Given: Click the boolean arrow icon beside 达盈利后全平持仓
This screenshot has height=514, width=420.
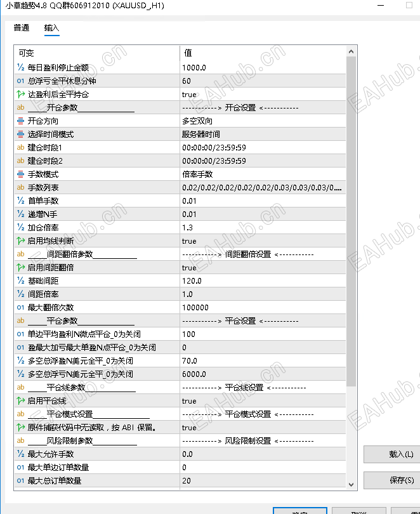Looking at the screenshot, I should point(21,95).
